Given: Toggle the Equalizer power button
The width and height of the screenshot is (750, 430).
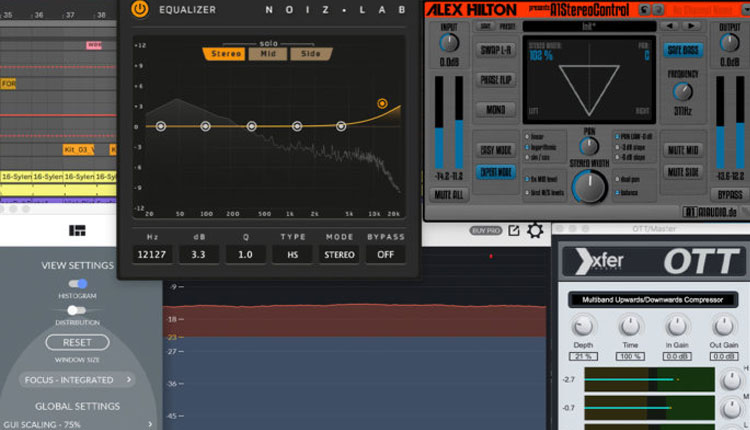Looking at the screenshot, I should [139, 10].
